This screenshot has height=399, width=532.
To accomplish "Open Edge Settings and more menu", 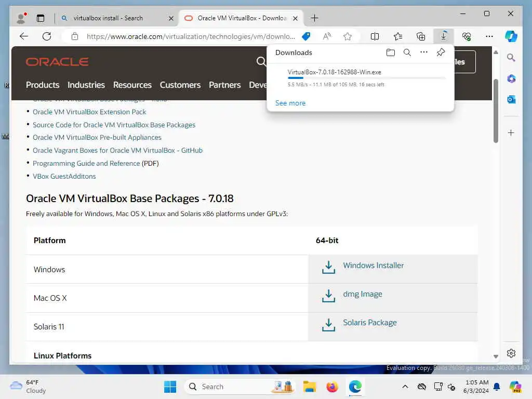I will point(489,36).
